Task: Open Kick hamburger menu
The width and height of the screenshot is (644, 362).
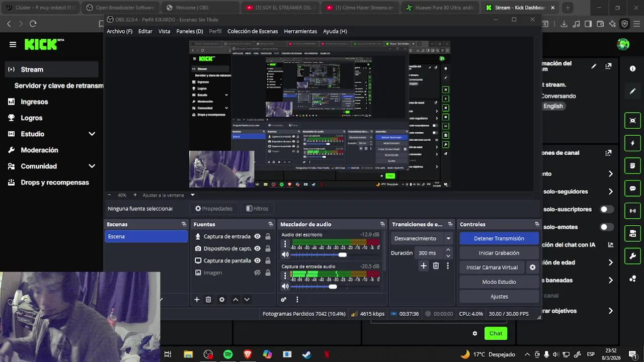Action: 13,44
